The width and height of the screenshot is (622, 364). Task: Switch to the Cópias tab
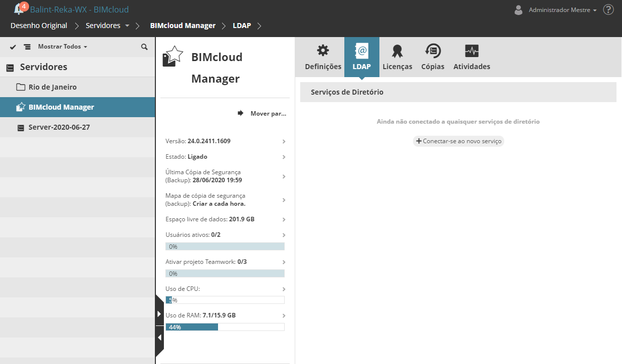click(433, 57)
